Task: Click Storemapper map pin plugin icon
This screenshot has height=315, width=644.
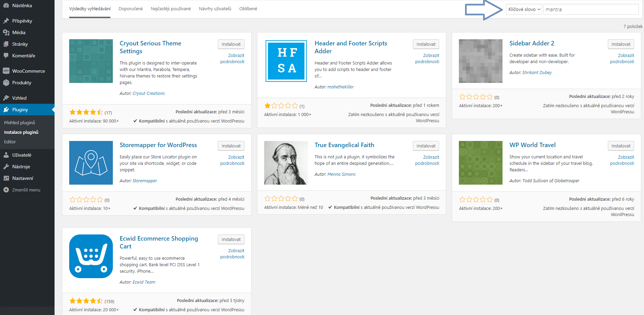Action: (91, 163)
